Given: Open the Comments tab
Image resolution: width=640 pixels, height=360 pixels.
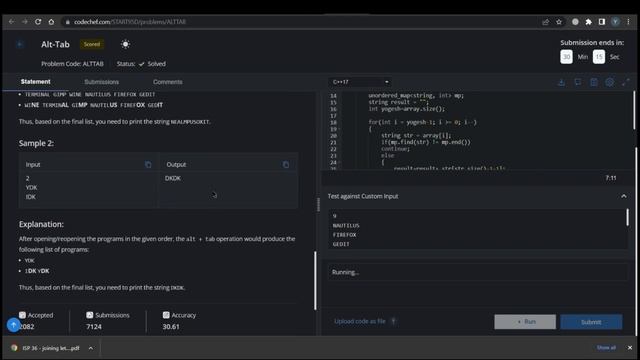Looking at the screenshot, I should pos(167,82).
